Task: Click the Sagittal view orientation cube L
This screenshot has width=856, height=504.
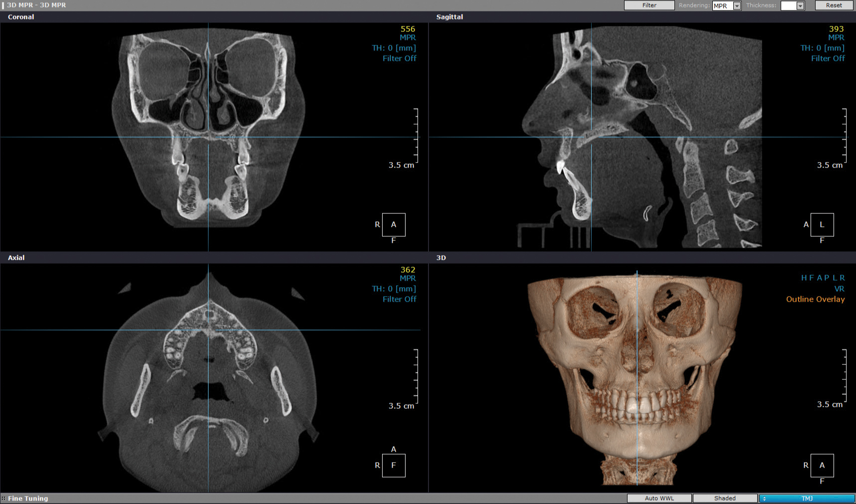Action: 822,224
